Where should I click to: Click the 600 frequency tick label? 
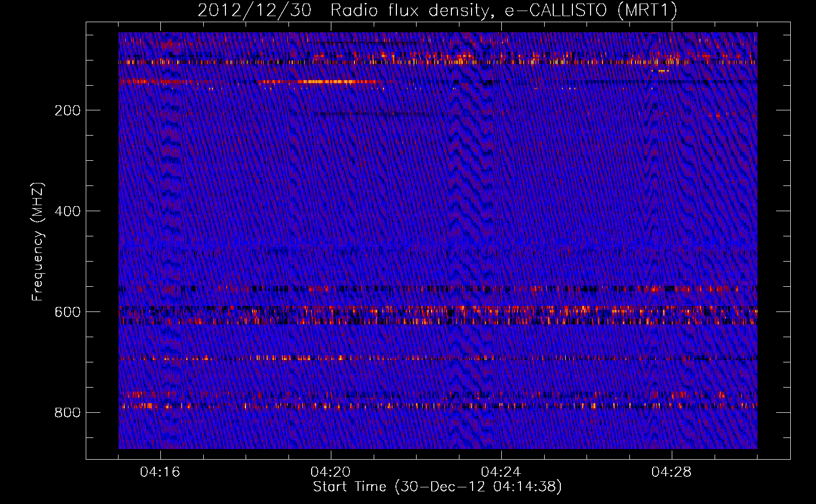click(68, 312)
